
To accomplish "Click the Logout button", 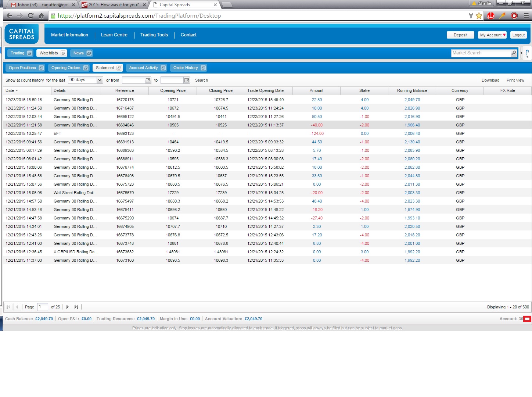I will (x=518, y=35).
